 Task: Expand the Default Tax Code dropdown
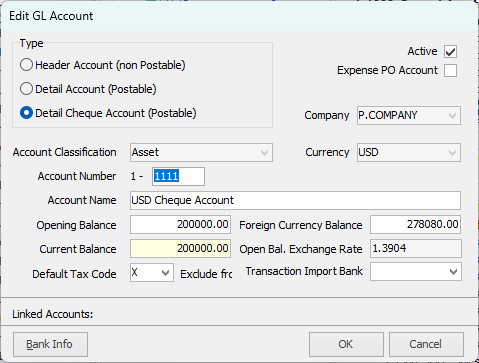coord(152,273)
